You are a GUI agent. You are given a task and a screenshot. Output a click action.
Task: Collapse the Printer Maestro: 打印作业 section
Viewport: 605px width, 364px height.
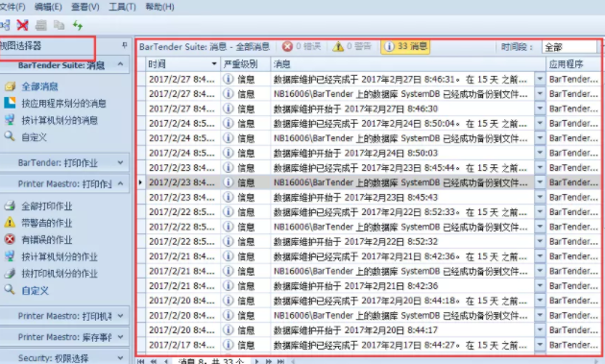click(x=120, y=183)
